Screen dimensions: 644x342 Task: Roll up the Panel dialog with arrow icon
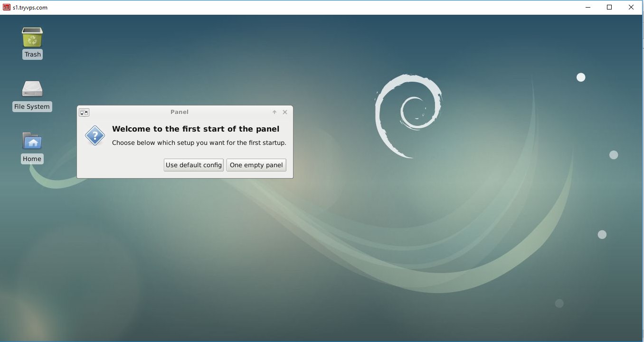click(275, 112)
